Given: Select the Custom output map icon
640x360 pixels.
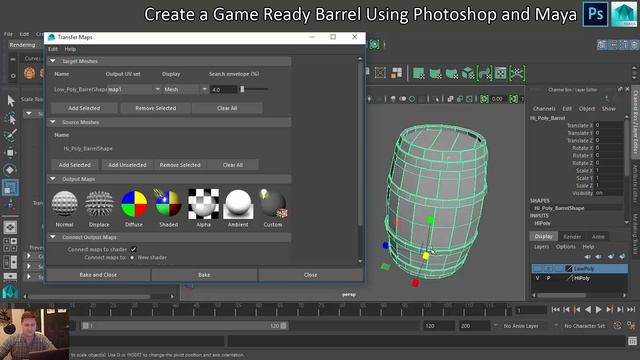Looking at the screenshot, I should (x=273, y=203).
